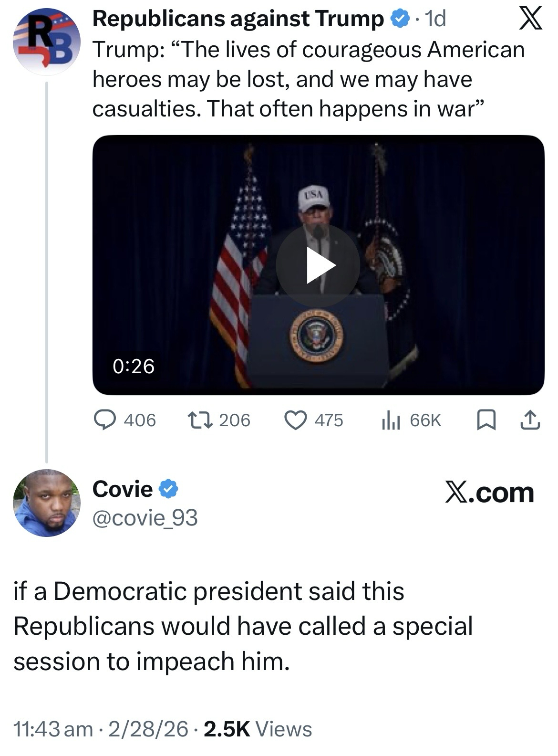Click the 11:43 am 2/28/26 timestamp
Image resolution: width=558 pixels, height=756 pixels.
point(101,729)
